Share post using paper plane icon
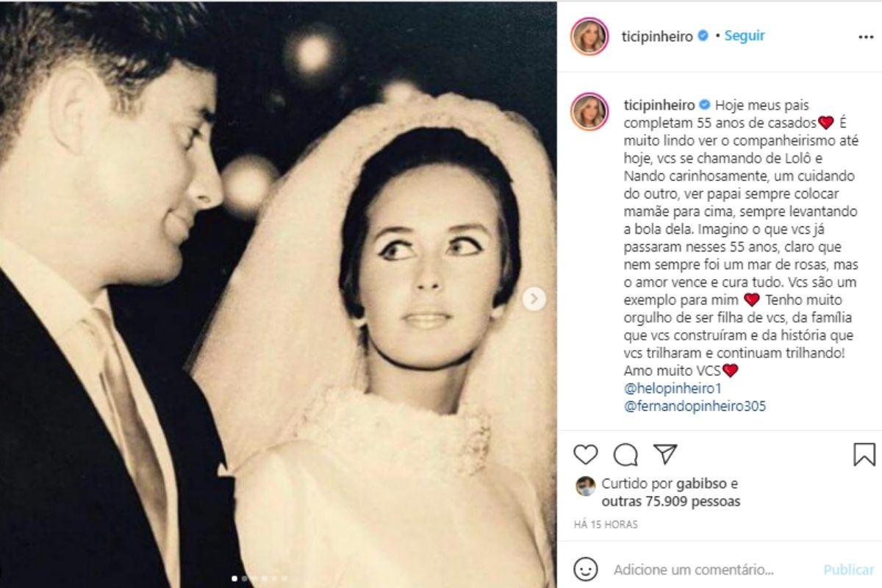This screenshot has width=882, height=588. click(664, 454)
